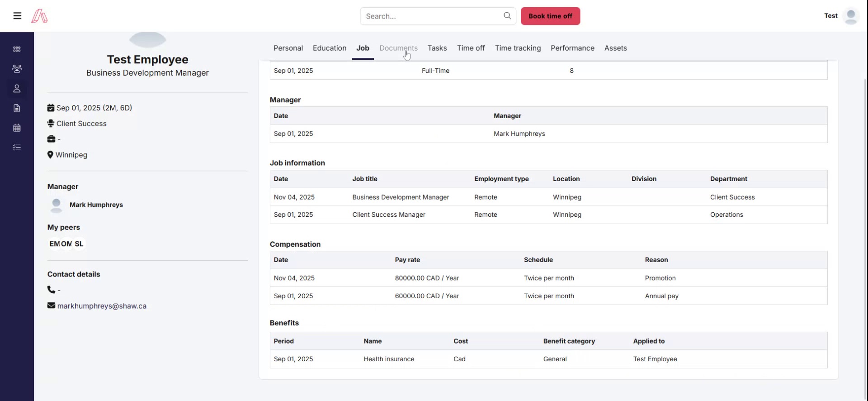Image resolution: width=868 pixels, height=401 pixels.
Task: Click the briefcase icon in profile panel
Action: tap(51, 139)
